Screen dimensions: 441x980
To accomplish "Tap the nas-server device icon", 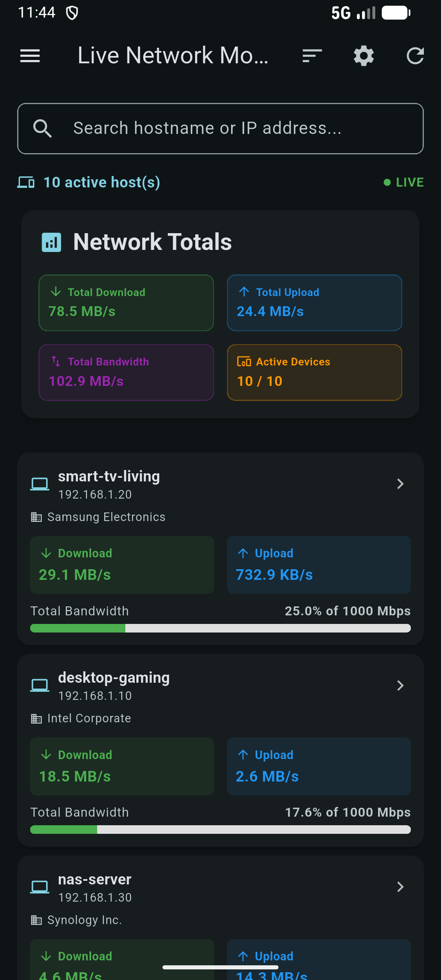I will [40, 887].
